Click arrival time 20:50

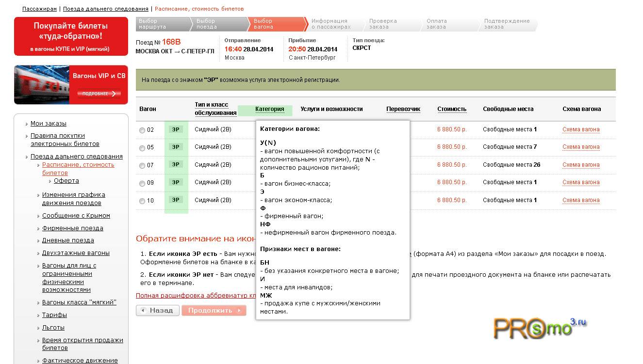297,49
